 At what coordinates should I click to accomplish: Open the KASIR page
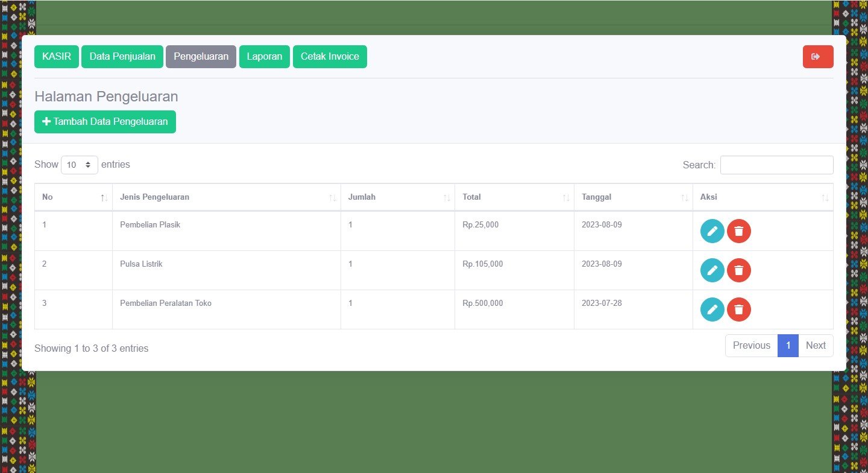pyautogui.click(x=57, y=57)
